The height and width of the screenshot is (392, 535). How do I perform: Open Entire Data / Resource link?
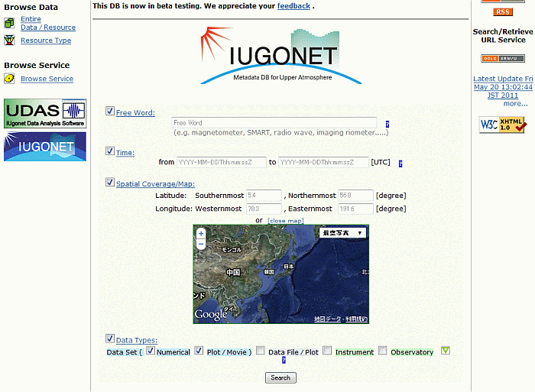(48, 23)
